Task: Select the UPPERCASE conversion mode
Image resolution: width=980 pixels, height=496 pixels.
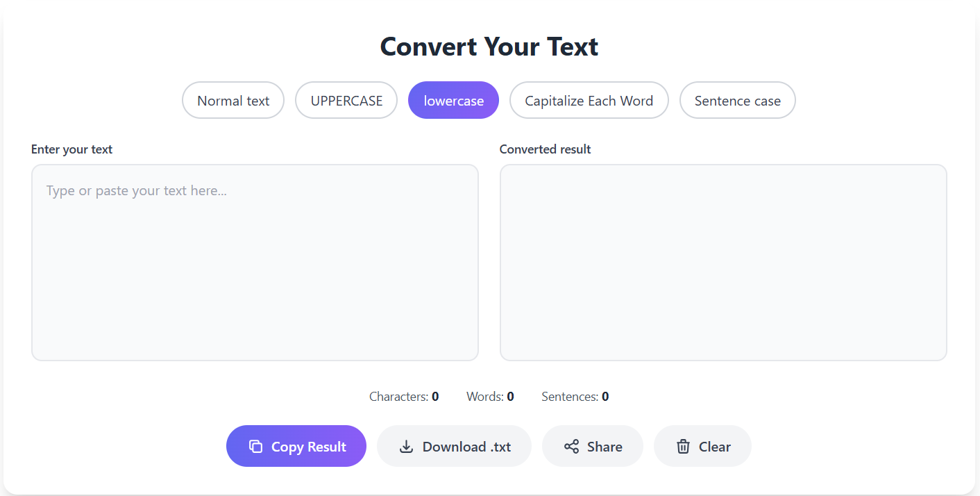Action: pos(346,100)
